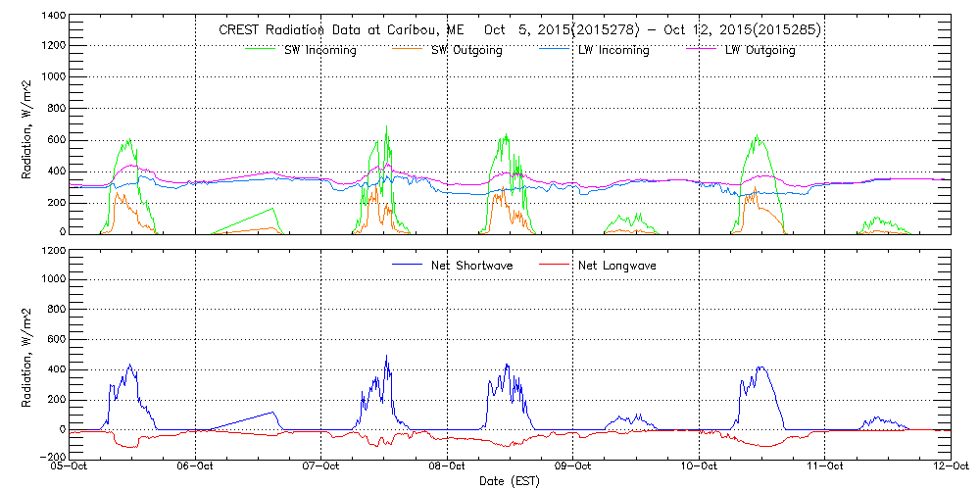Pick the 10-Oct date tick label
Screen dimensions: 980x490
[699, 467]
